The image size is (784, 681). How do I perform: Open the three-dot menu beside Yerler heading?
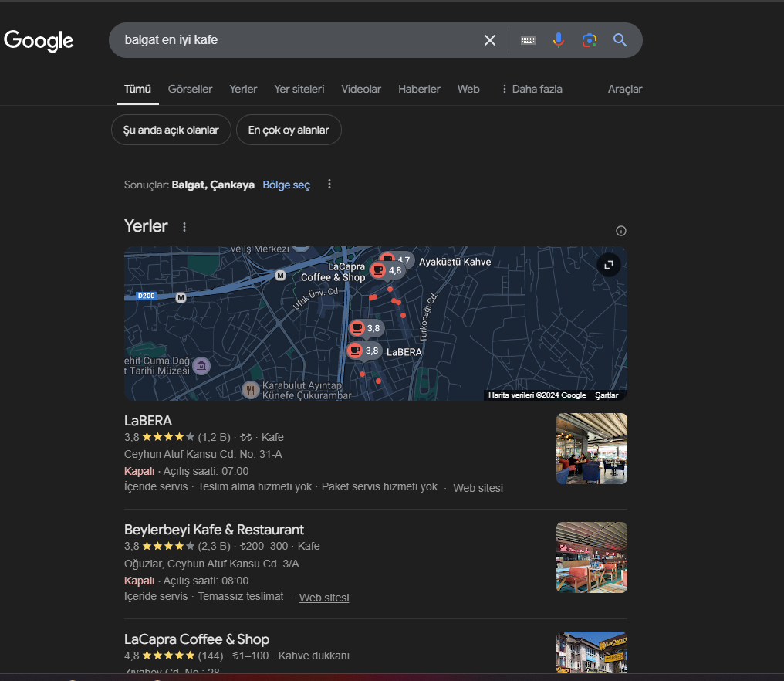coord(184,227)
